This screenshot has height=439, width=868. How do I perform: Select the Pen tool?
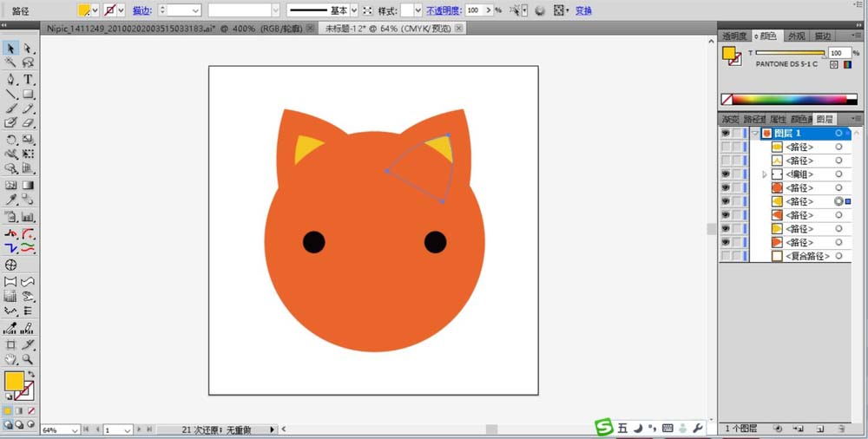tap(10, 79)
